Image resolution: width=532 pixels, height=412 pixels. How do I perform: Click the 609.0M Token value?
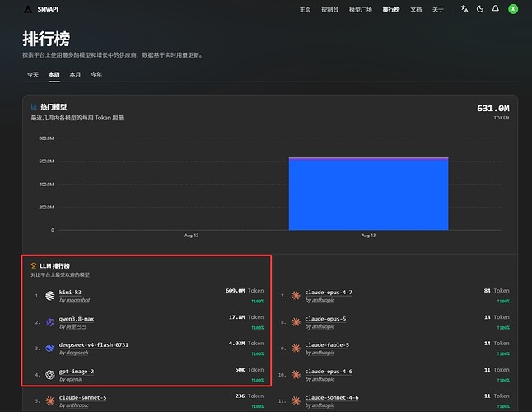coord(245,291)
